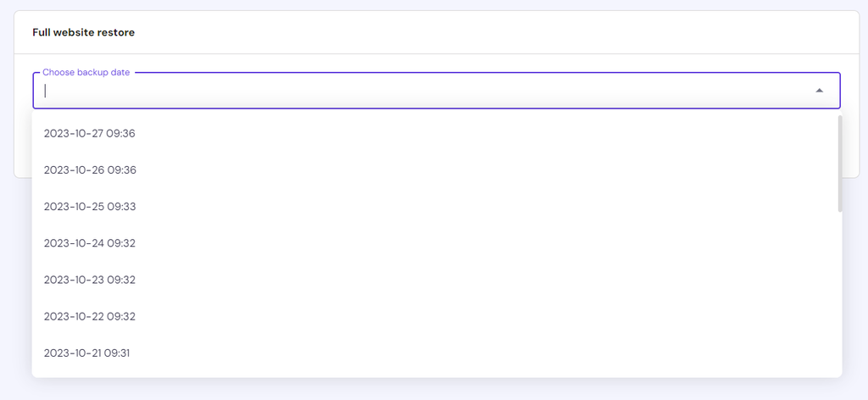
Task: Select the oldest visible backup, October 21
Action: (437, 353)
